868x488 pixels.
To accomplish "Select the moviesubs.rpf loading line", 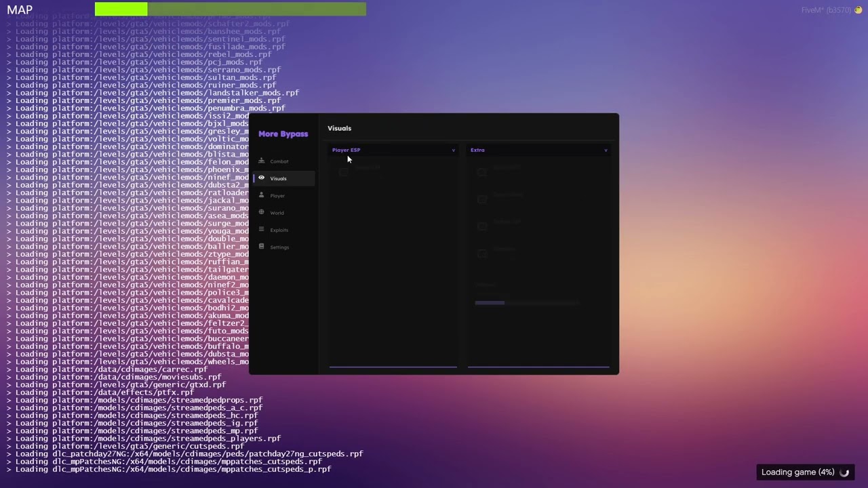I will pos(114,377).
